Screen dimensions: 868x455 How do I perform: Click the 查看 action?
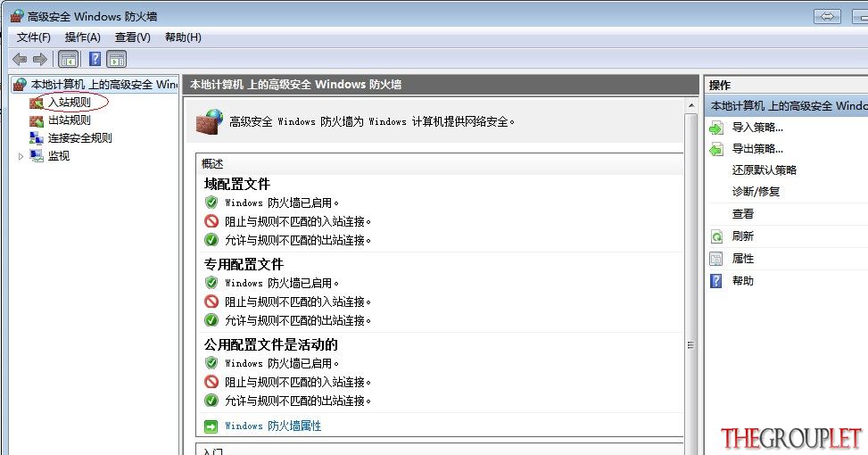[743, 213]
